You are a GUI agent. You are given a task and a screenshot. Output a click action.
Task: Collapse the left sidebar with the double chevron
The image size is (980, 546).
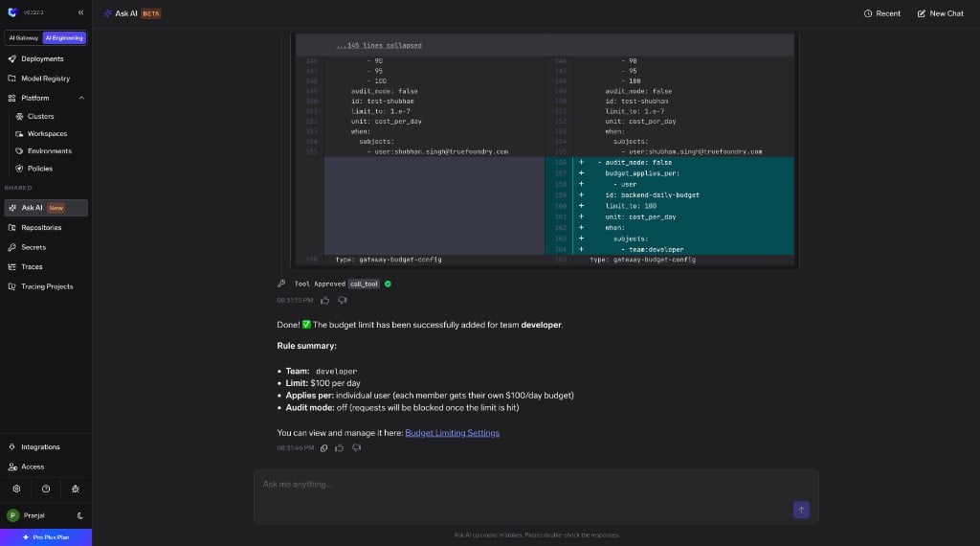[x=80, y=12]
